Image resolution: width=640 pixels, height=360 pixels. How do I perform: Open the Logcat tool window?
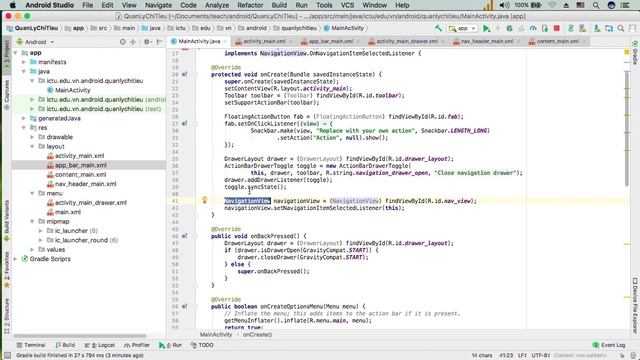click(100, 345)
